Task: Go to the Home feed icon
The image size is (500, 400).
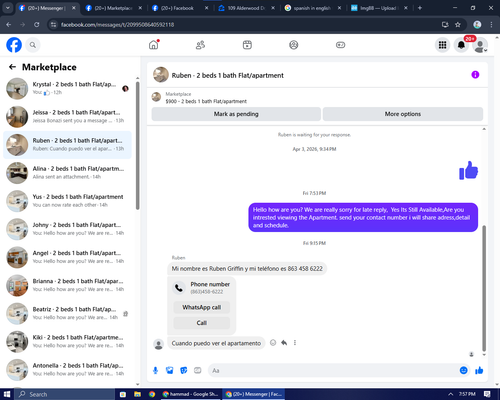Action: tap(154, 45)
